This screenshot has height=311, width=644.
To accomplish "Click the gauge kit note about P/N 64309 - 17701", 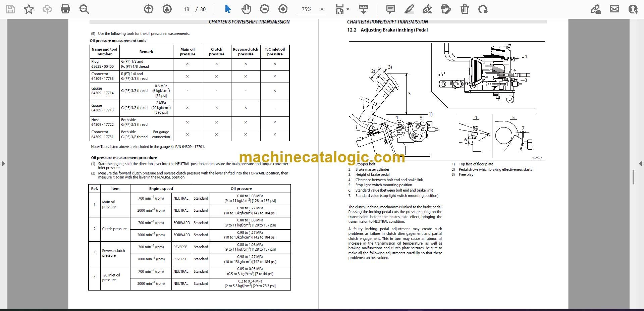I will click(148, 147).
